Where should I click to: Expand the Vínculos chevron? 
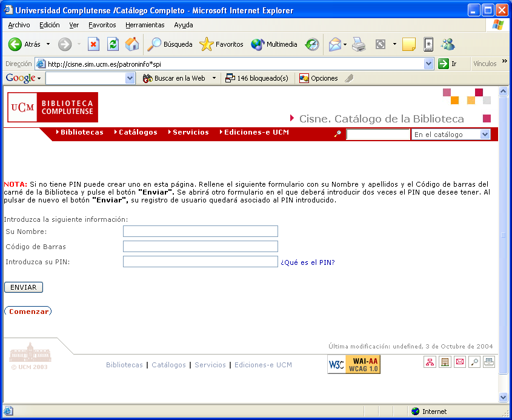coord(505,61)
